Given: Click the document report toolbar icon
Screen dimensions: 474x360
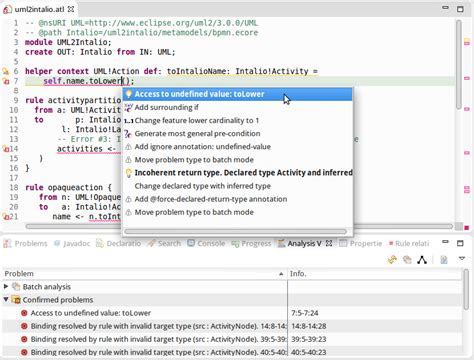Looking at the screenshot, I should tap(444, 259).
